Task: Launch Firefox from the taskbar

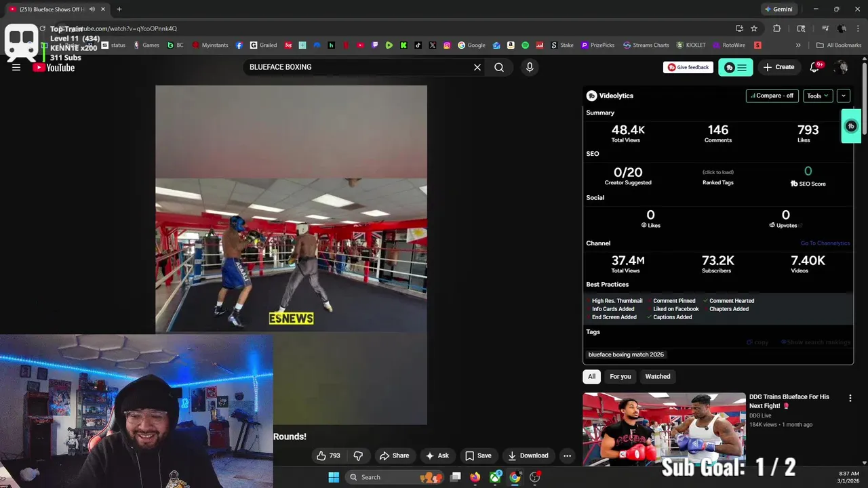Action: pos(475,477)
